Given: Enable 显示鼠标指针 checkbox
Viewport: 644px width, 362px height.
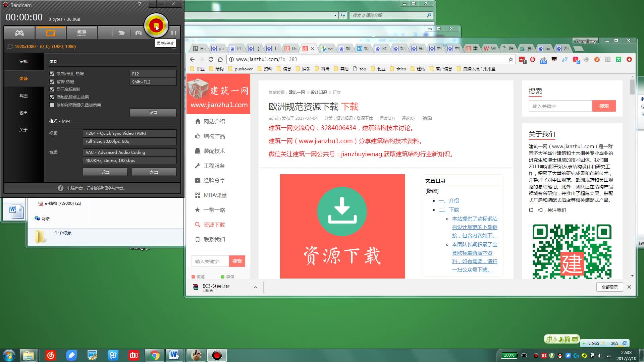Looking at the screenshot, I should tap(51, 89).
